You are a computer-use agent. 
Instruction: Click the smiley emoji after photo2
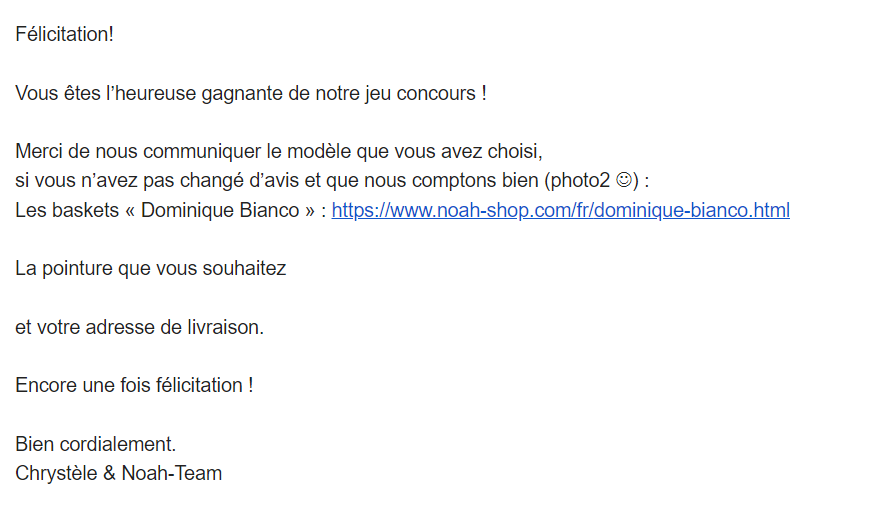[x=624, y=182]
